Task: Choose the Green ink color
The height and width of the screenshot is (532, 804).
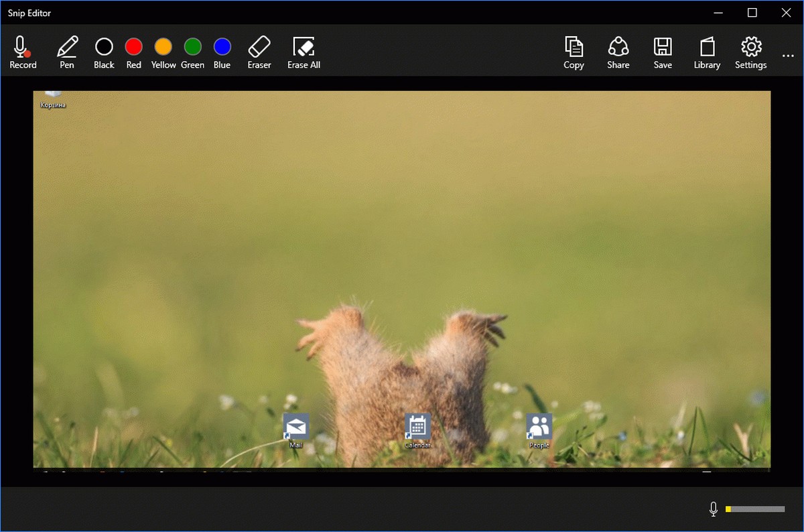Action: (x=193, y=52)
